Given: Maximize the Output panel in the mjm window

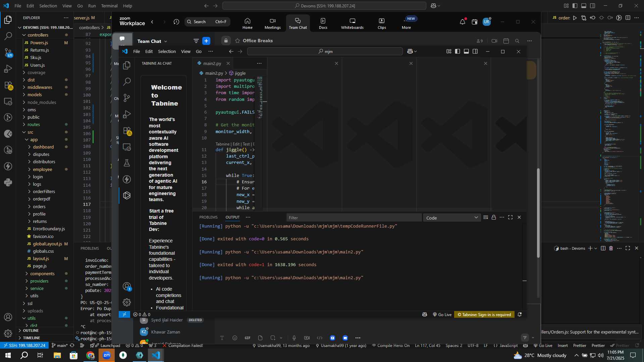Looking at the screenshot, I should [x=510, y=217].
